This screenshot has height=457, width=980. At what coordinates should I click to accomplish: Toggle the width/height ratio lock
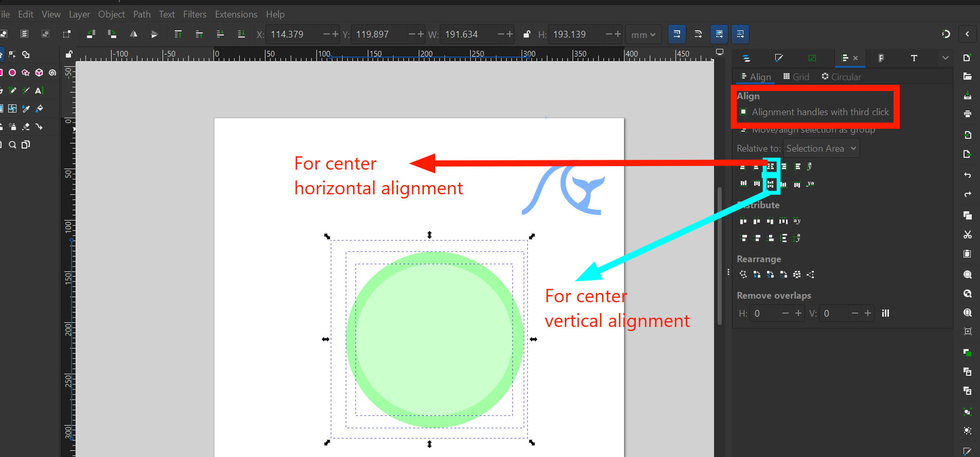click(526, 34)
